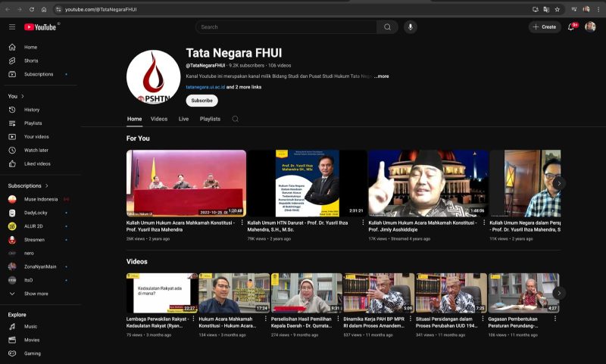
Task: Switch to the Playlists tab
Action: click(210, 119)
